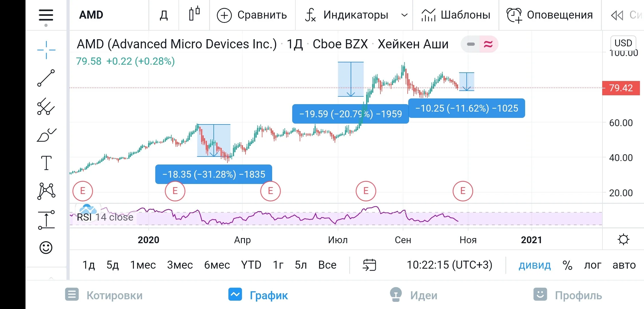Open the candlestick chart type selector
Viewport: 644px width, 309px height.
point(194,14)
